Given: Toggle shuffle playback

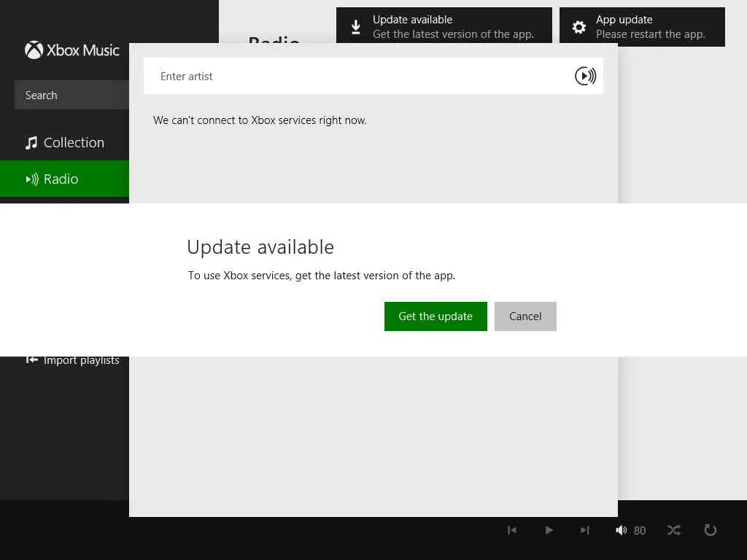Looking at the screenshot, I should 673,530.
